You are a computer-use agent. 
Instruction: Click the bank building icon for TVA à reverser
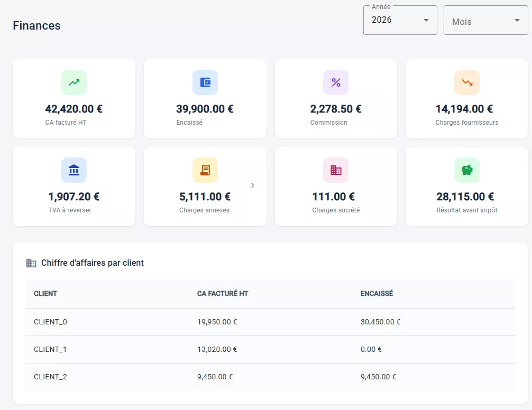(74, 170)
